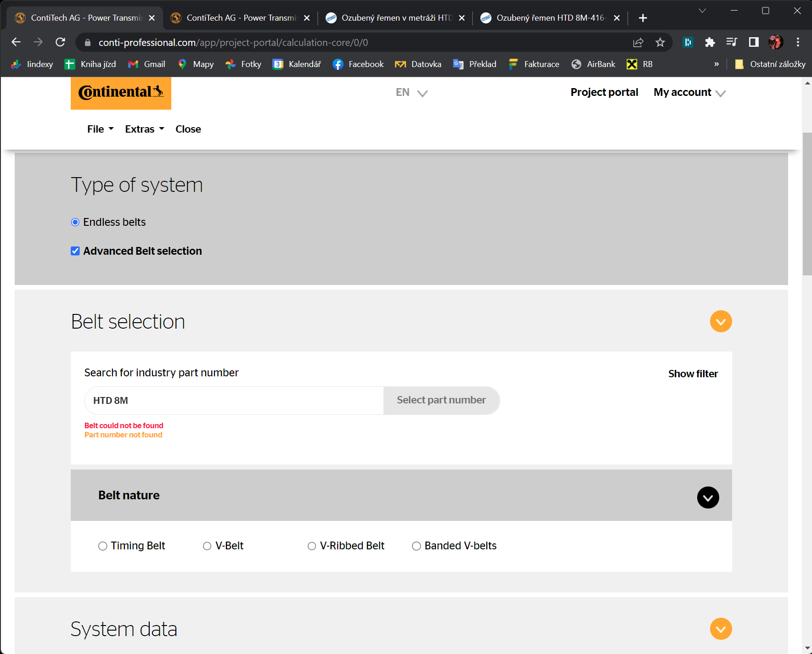Click the Select part number button

click(441, 400)
